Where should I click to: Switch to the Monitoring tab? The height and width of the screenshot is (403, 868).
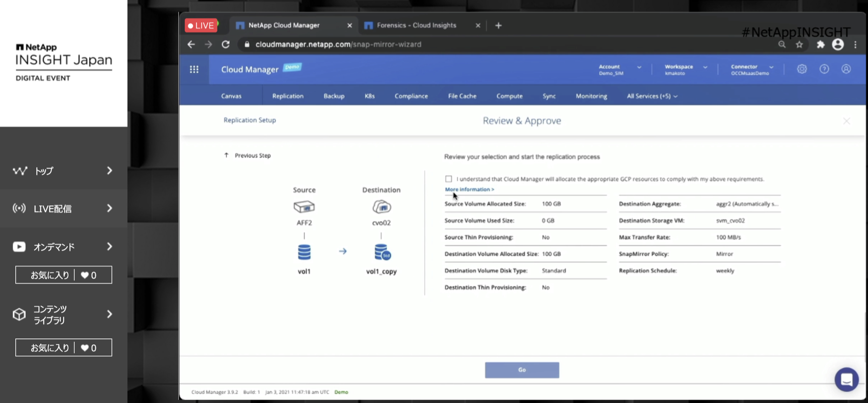tap(591, 96)
